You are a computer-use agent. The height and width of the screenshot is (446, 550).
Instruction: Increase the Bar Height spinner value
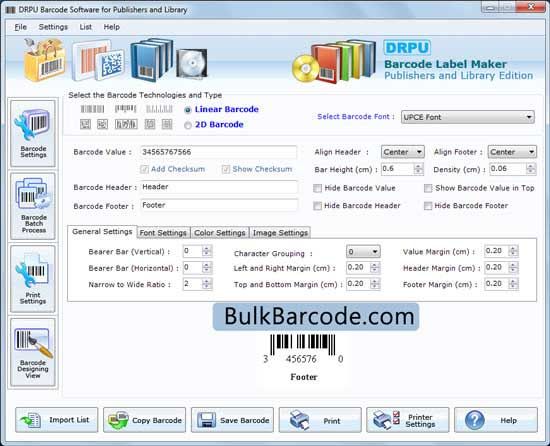point(418,166)
